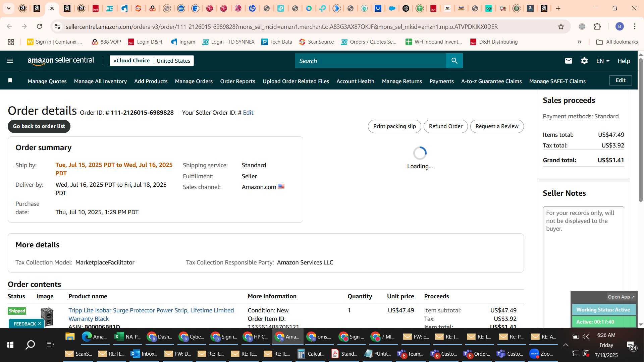Open Manage Orders menu item
This screenshot has height=362, width=644.
point(194,81)
